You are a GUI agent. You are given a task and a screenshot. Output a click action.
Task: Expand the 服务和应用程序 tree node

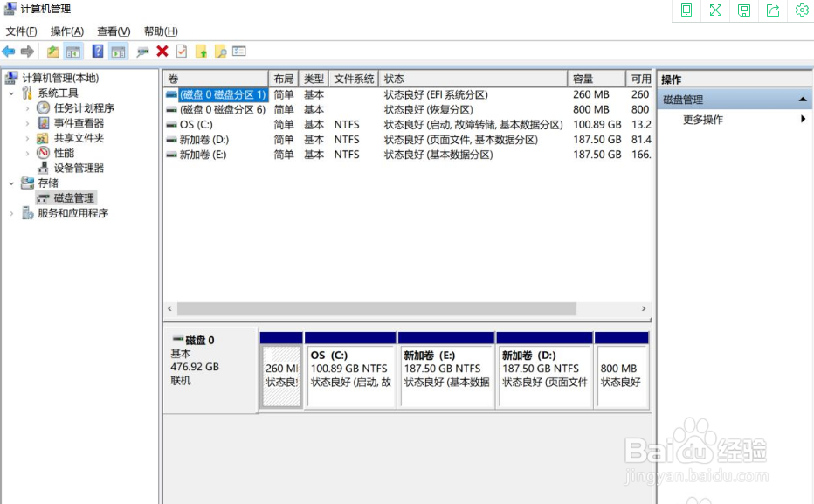click(10, 212)
